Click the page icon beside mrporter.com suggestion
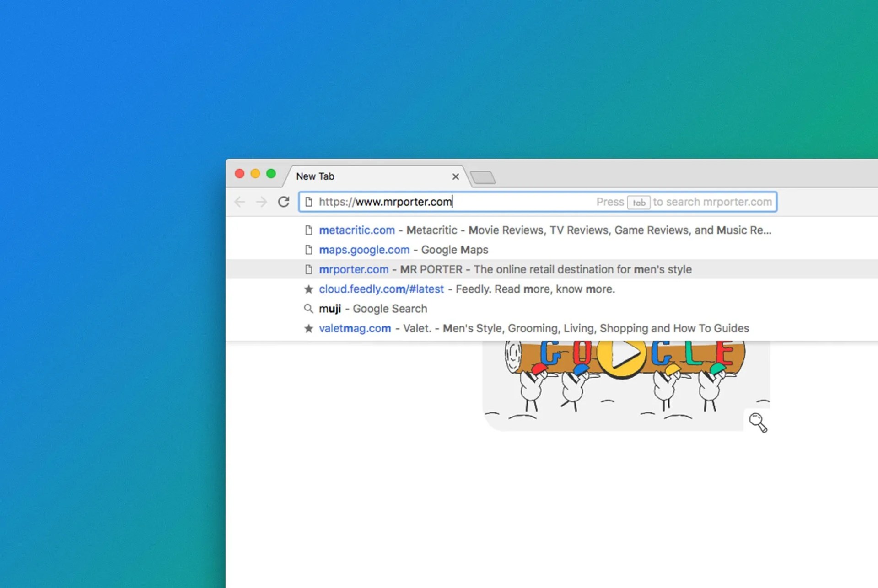 pos(309,269)
